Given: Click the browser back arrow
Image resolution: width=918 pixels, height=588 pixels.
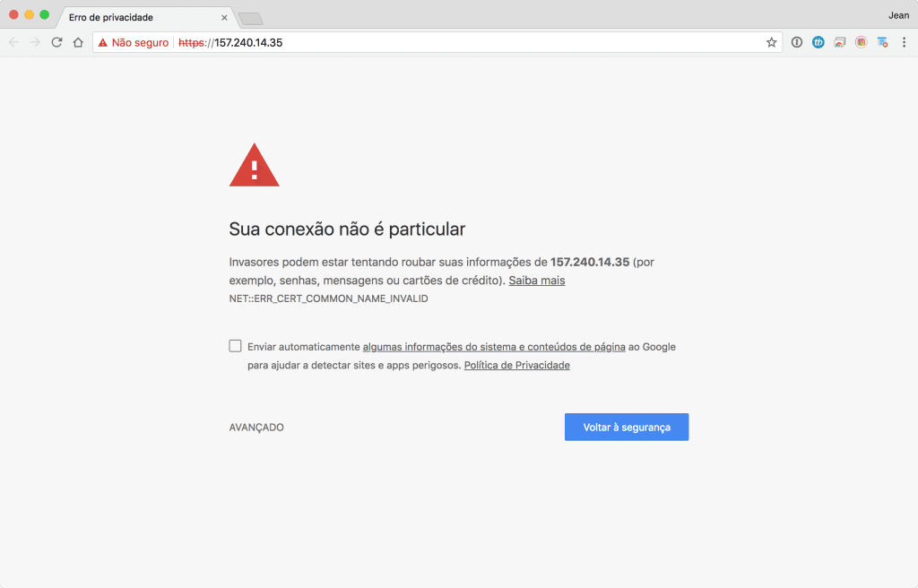Looking at the screenshot, I should click(x=14, y=42).
